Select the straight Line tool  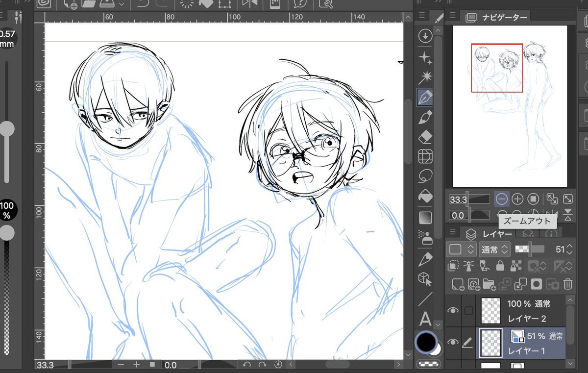(x=425, y=298)
